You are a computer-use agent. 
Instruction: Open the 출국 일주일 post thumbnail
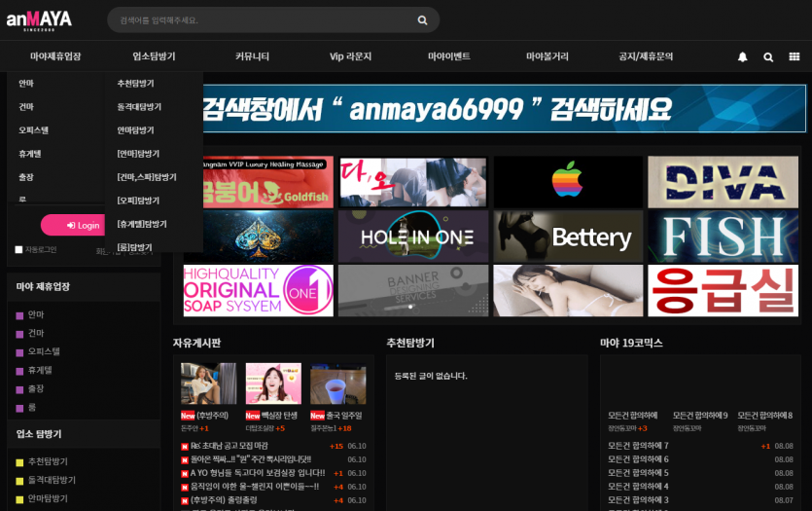pos(338,383)
